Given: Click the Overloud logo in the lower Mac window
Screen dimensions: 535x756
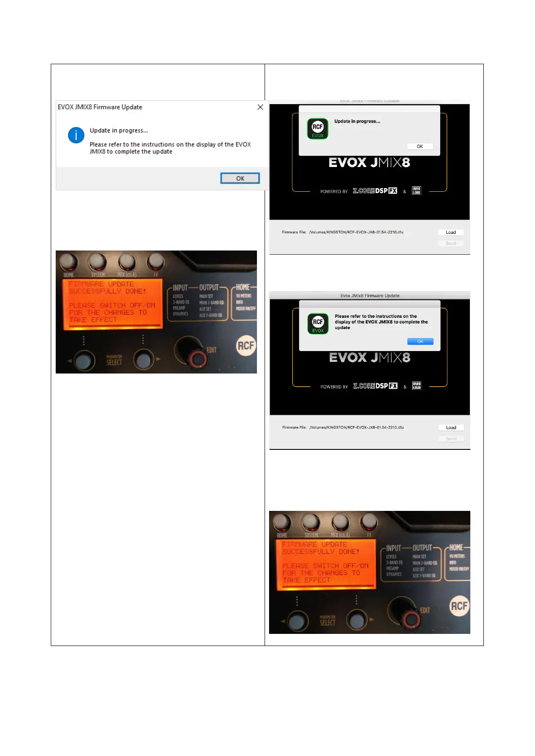Looking at the screenshot, I should tap(417, 386).
